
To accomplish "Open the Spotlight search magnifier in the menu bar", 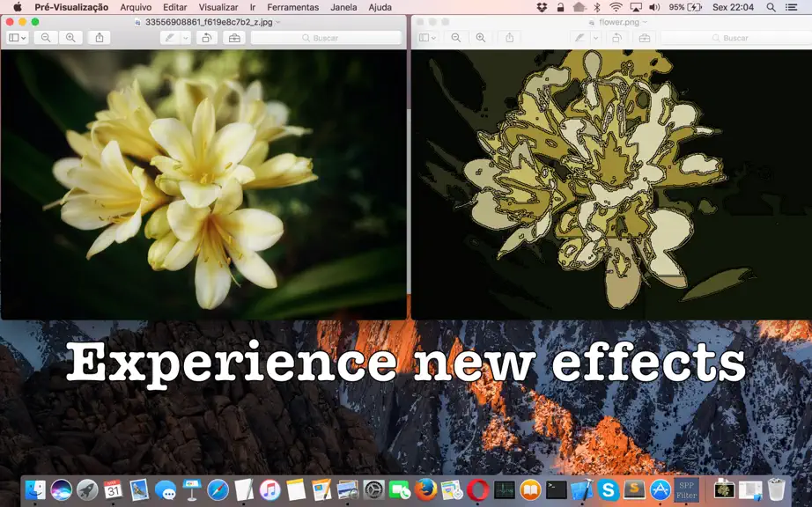I will [x=771, y=7].
